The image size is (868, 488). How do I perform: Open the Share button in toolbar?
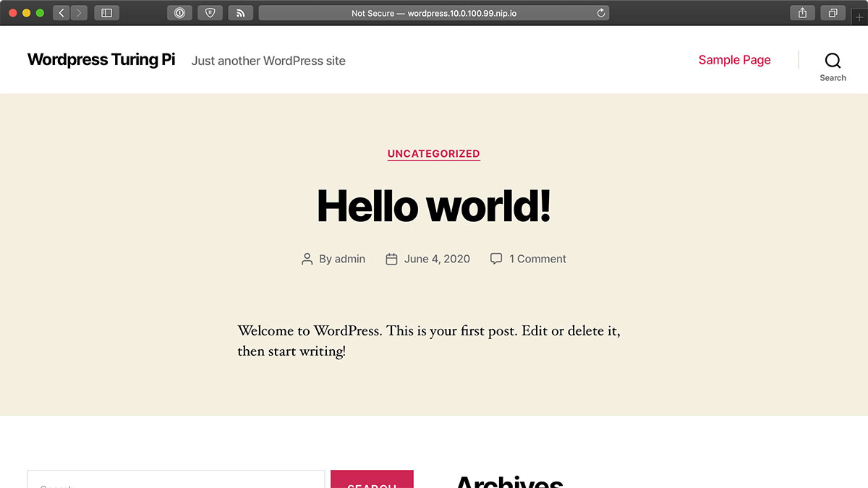pyautogui.click(x=802, y=13)
